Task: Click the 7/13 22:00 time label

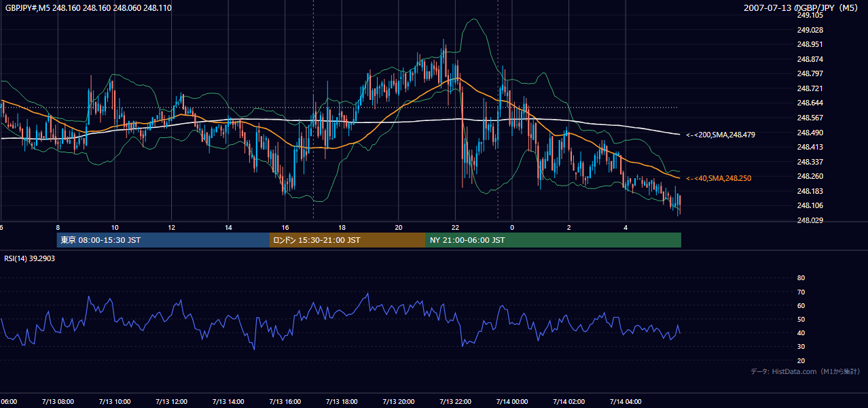Action: point(456,402)
